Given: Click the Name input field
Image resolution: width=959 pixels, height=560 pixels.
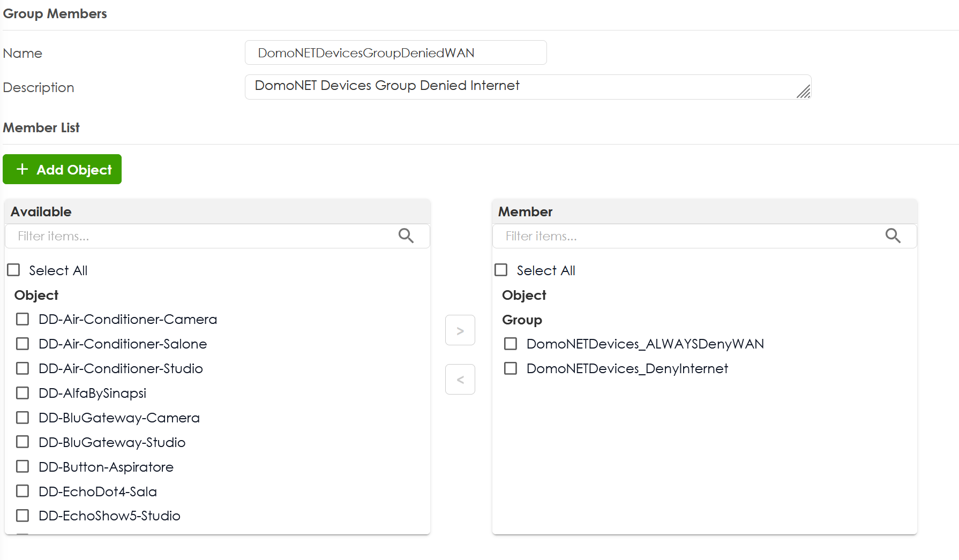Looking at the screenshot, I should pos(395,52).
